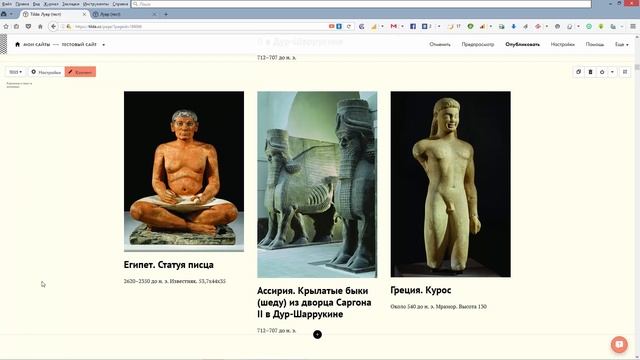The image size is (640, 360).
Task: Click the Egyptian scribe statue image
Action: (184, 171)
